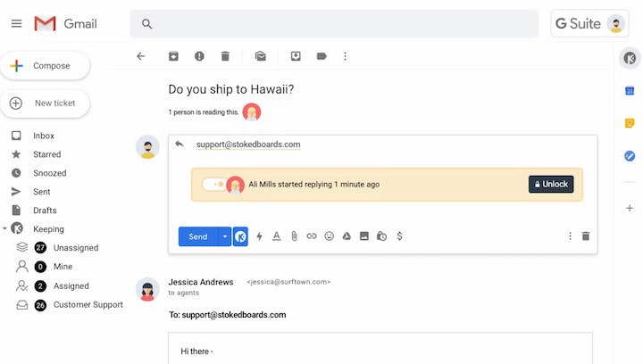Screen dimensions: 643x364
Task: Apply a label using the label icon
Action: (x=321, y=56)
